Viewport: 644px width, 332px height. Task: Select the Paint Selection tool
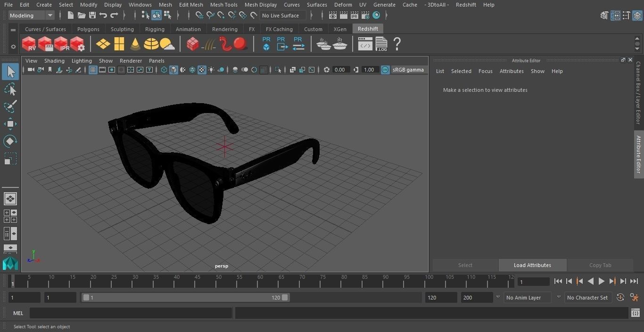[x=10, y=106]
